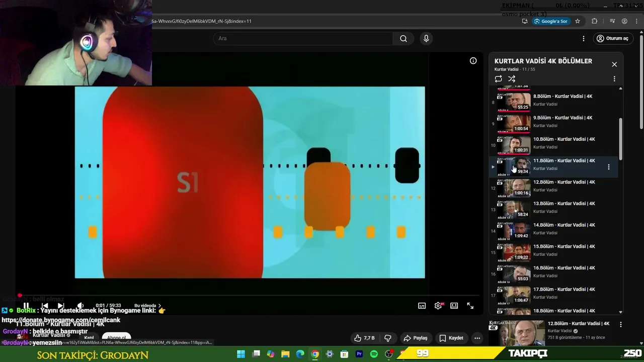Start voice search with the microphone icon
The height and width of the screenshot is (362, 644).
click(426, 39)
